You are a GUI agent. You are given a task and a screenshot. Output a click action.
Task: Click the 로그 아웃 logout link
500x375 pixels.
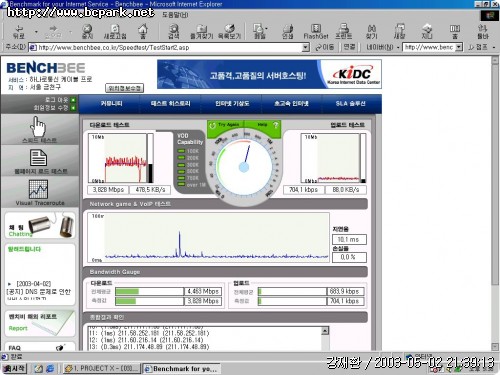tap(56, 100)
